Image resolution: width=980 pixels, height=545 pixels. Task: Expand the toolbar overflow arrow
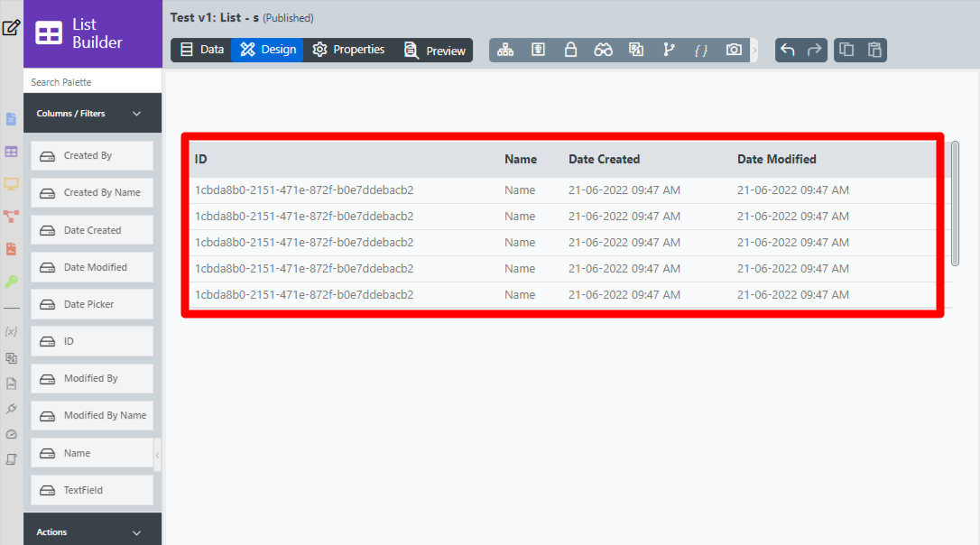click(754, 51)
